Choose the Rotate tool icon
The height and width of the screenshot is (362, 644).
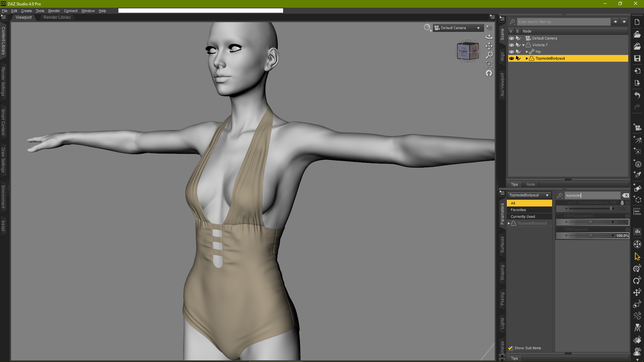click(637, 281)
